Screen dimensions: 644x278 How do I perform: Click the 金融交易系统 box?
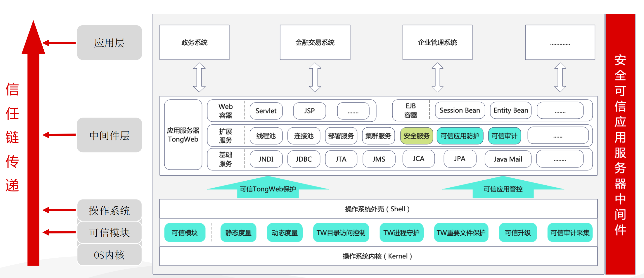(315, 42)
